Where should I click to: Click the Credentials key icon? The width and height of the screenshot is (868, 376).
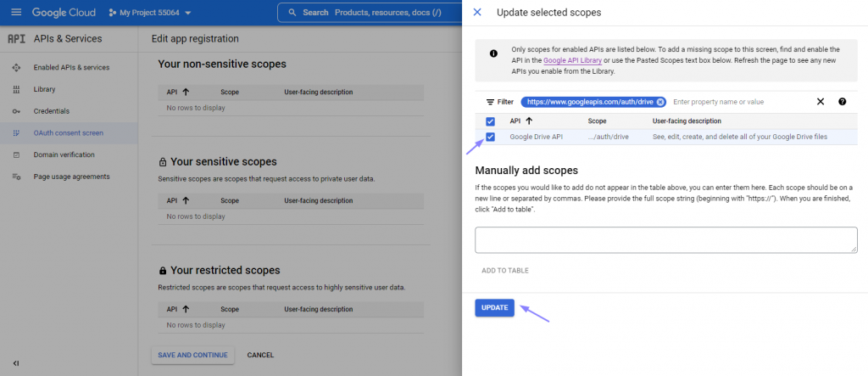(x=16, y=111)
